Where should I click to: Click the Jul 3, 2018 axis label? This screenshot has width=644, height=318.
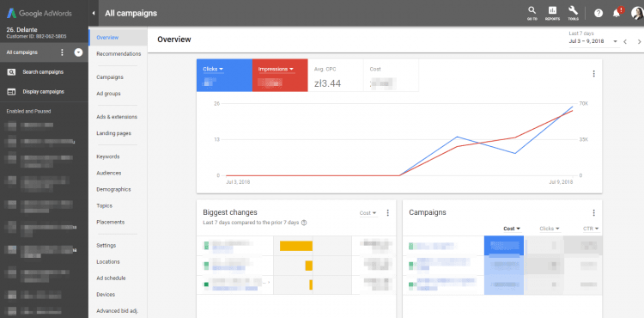(238, 181)
